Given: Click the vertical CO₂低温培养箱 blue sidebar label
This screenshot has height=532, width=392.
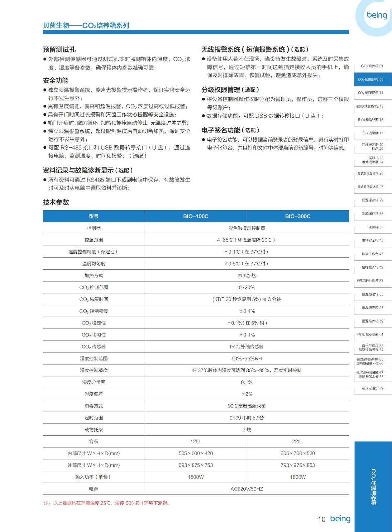Looking at the screenshot, I should pos(373,486).
